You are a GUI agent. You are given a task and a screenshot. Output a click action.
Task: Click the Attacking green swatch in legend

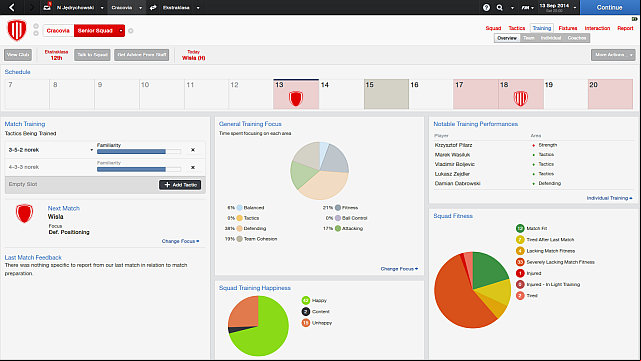pyautogui.click(x=338, y=229)
